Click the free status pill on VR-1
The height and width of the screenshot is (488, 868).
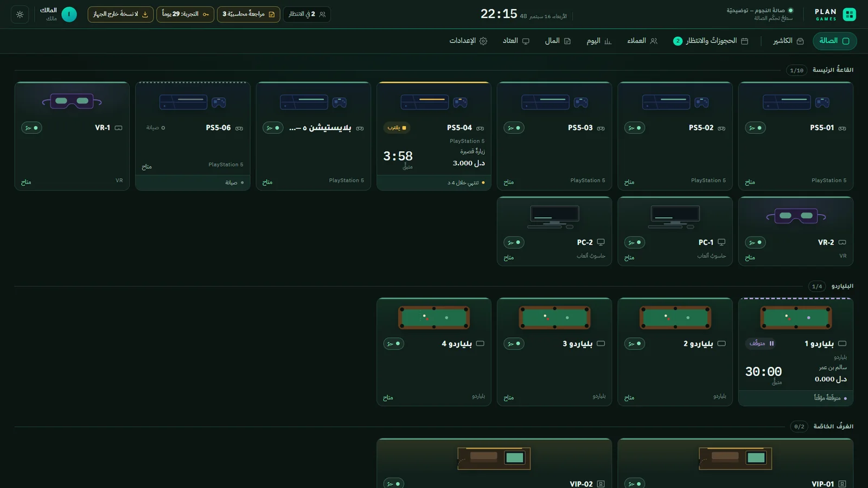pos(31,128)
